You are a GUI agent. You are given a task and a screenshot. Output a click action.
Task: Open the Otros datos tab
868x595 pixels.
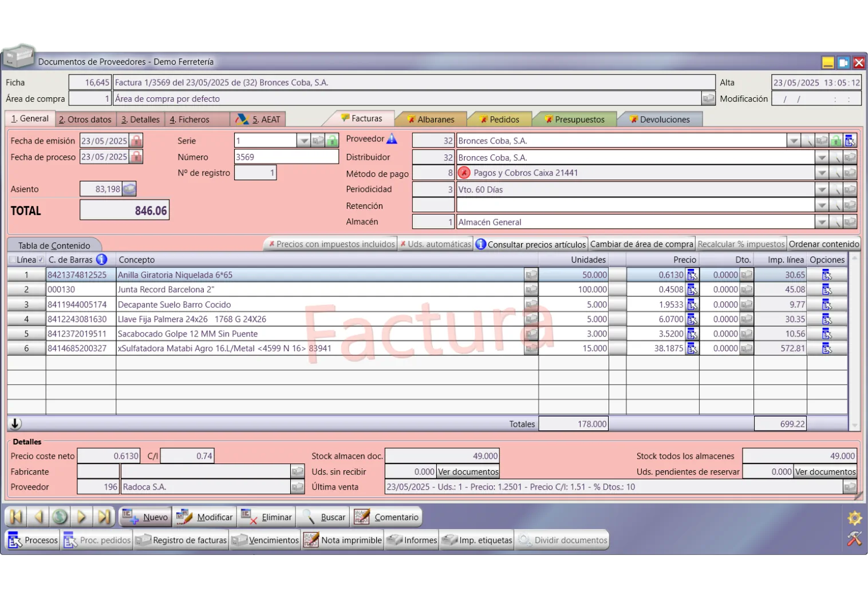[85, 120]
